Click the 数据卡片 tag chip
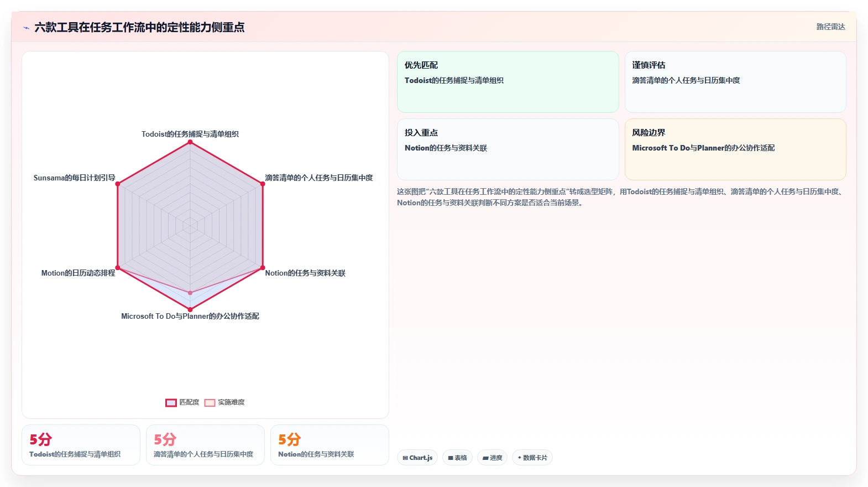The image size is (868, 487). 532,458
